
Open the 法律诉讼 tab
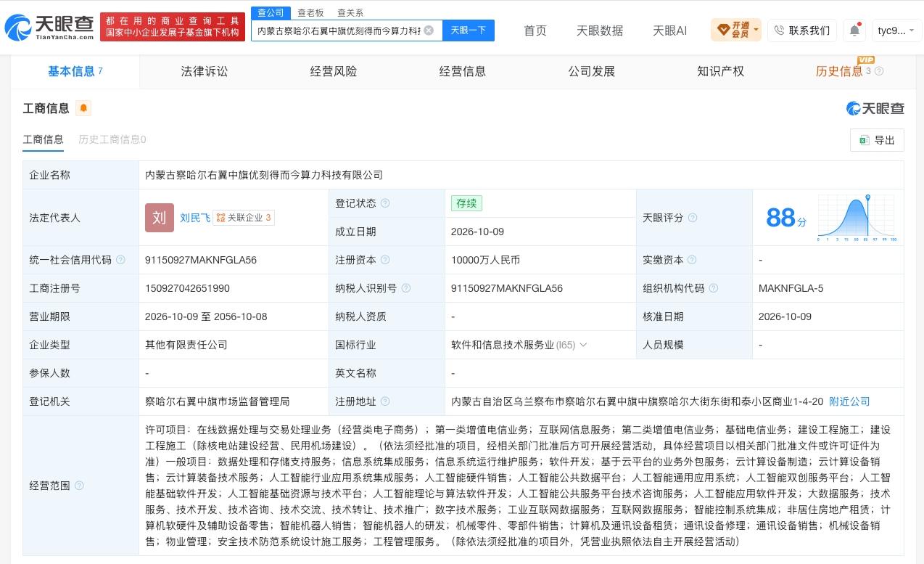205,71
